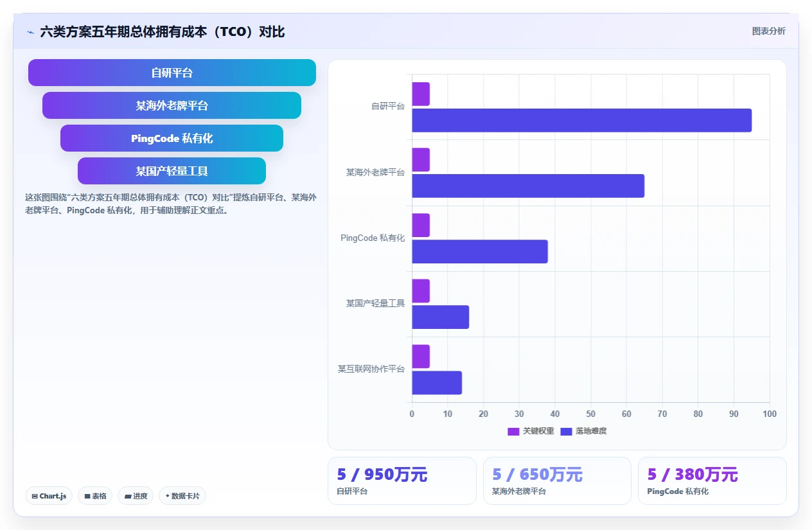
Task: Open the 5 / 380万元 data card
Action: (x=712, y=481)
